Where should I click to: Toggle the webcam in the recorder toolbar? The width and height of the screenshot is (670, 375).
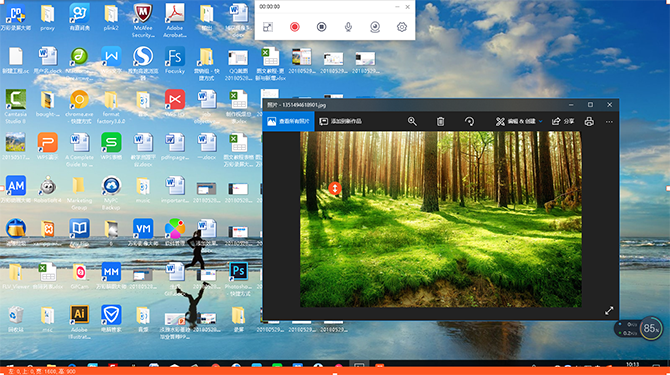tap(375, 27)
